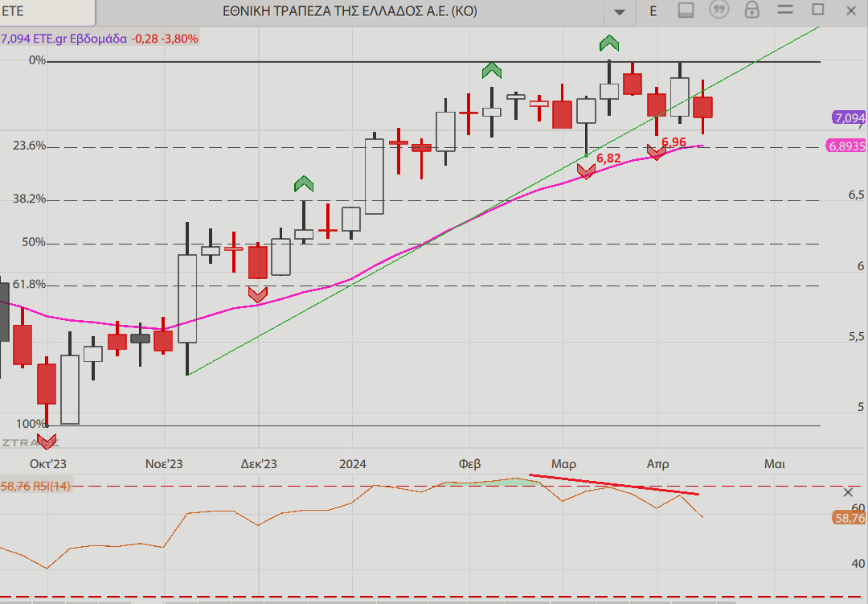Click the Οκτ'23 date axis label

(48, 464)
